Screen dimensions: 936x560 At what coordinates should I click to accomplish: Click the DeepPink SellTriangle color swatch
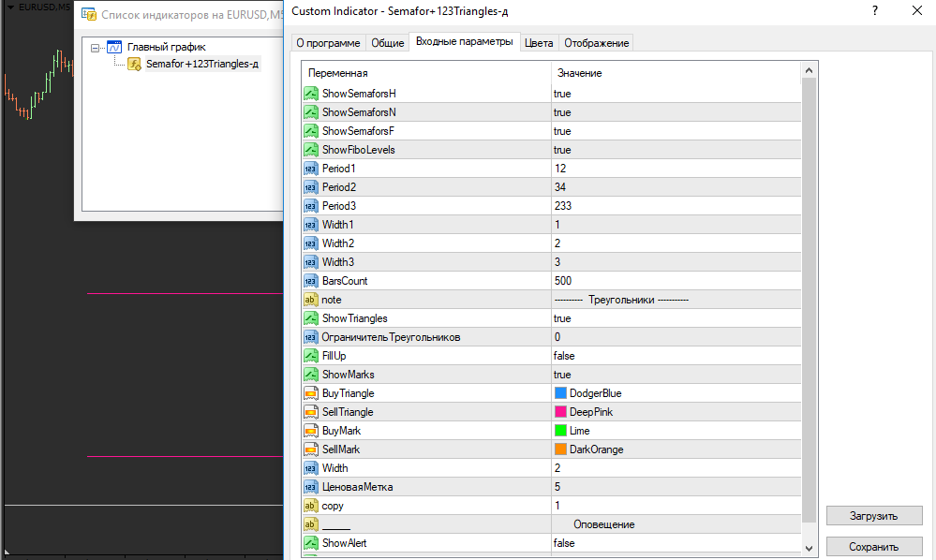561,412
